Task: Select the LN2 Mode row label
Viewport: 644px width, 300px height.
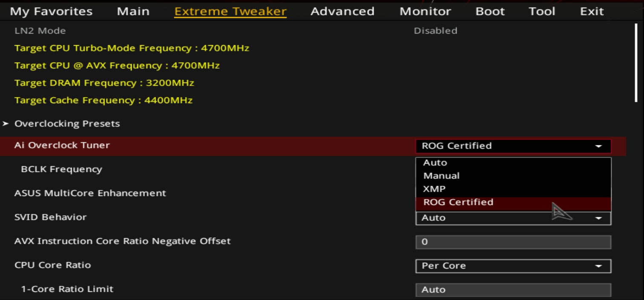Action: pos(40,31)
